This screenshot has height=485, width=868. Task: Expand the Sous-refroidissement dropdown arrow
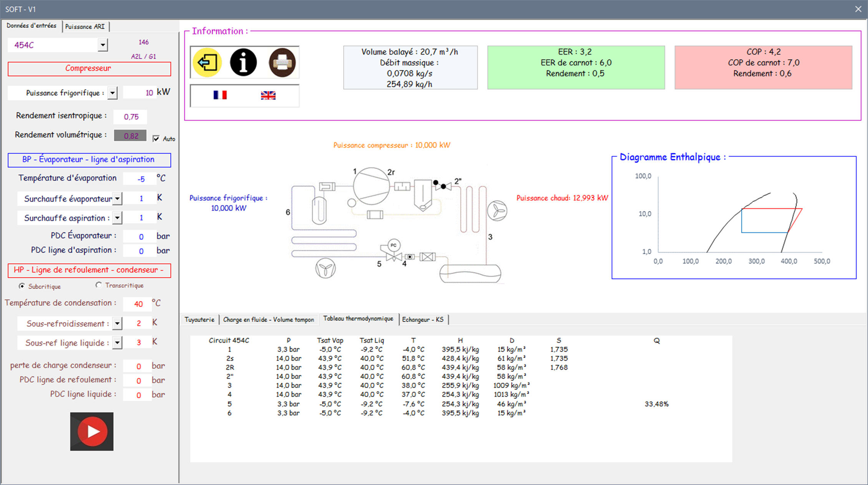tap(117, 324)
